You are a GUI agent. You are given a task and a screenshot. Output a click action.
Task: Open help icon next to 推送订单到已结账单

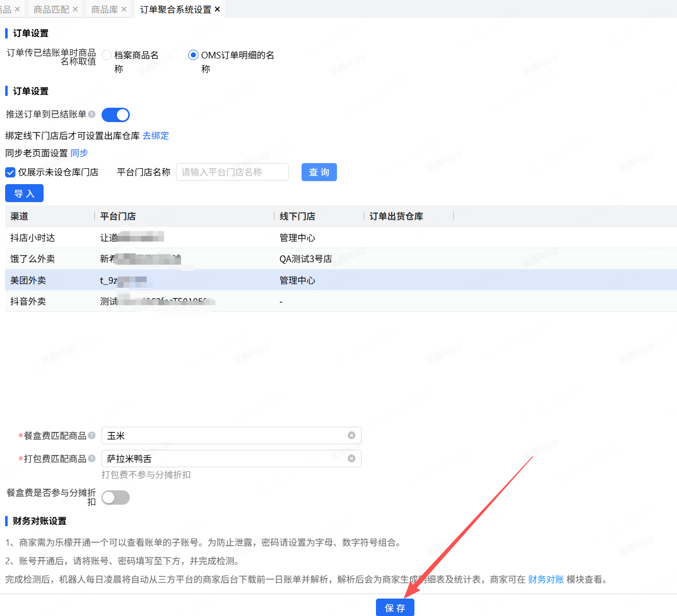[92, 114]
